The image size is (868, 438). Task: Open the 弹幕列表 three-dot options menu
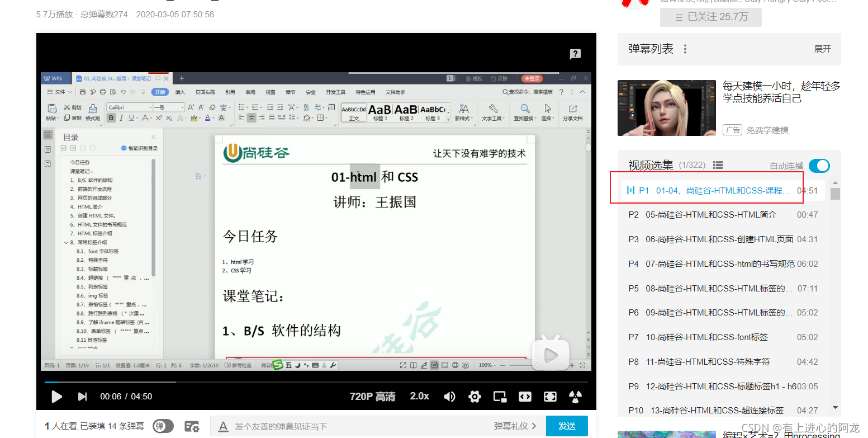pos(685,49)
